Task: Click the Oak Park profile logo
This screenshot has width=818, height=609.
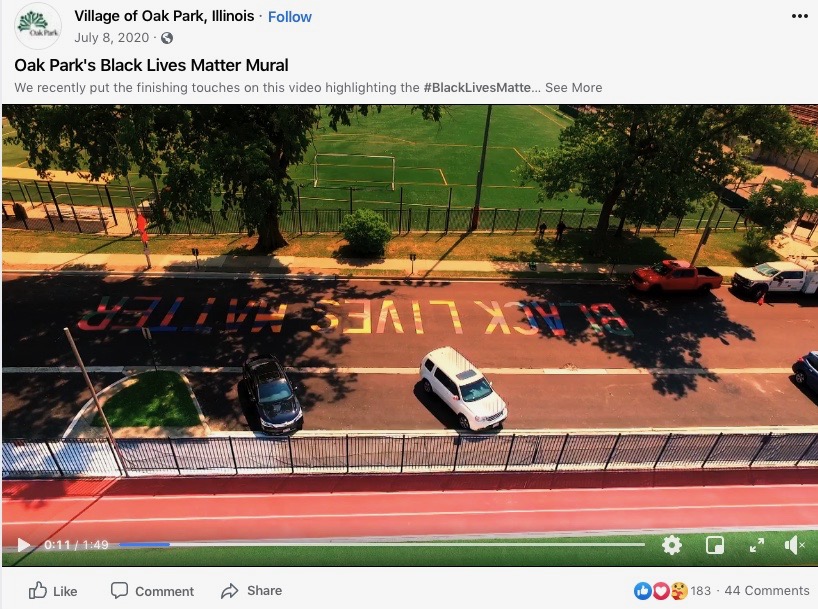Action: (38, 26)
